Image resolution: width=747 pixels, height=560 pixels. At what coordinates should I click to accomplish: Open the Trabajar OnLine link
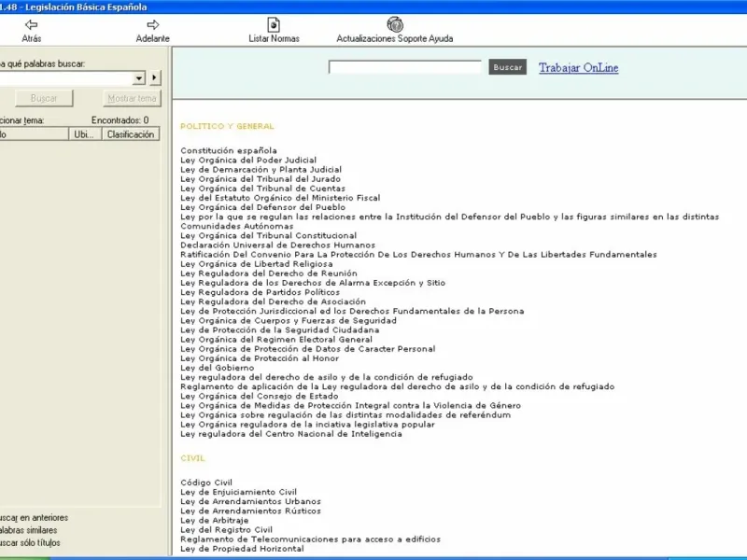(578, 67)
